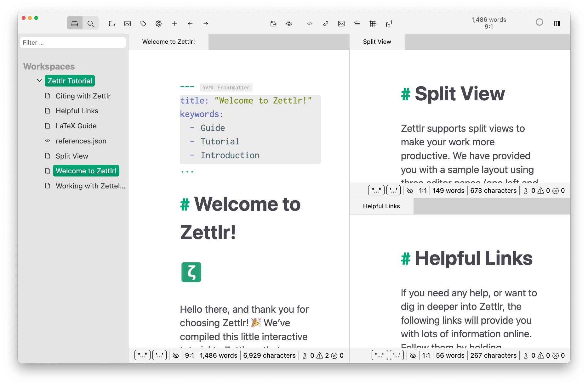Open the global search icon

91,23
